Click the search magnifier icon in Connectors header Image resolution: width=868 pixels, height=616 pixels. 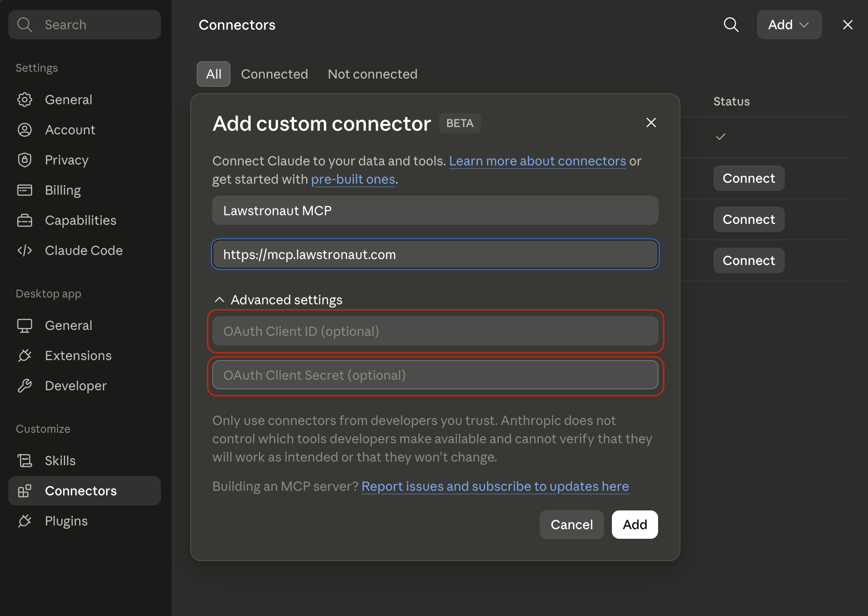[x=731, y=25]
